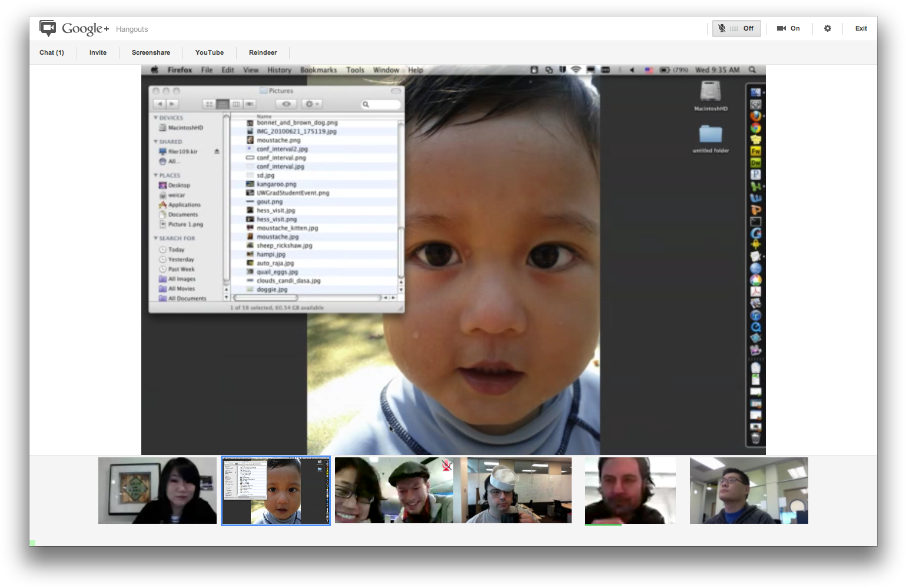Open the Chat (1) panel
The width and height of the screenshot is (906, 588).
[x=52, y=52]
